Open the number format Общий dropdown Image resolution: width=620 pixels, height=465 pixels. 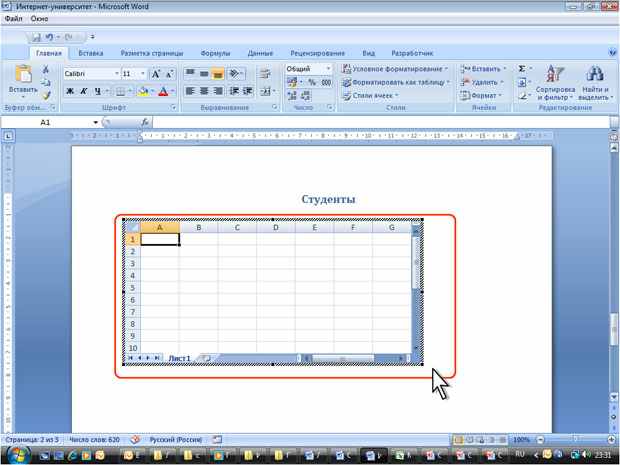coord(328,69)
